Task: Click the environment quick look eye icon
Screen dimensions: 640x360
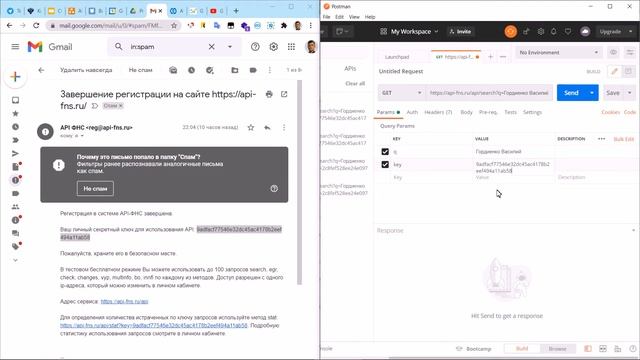Action: [x=613, y=52]
